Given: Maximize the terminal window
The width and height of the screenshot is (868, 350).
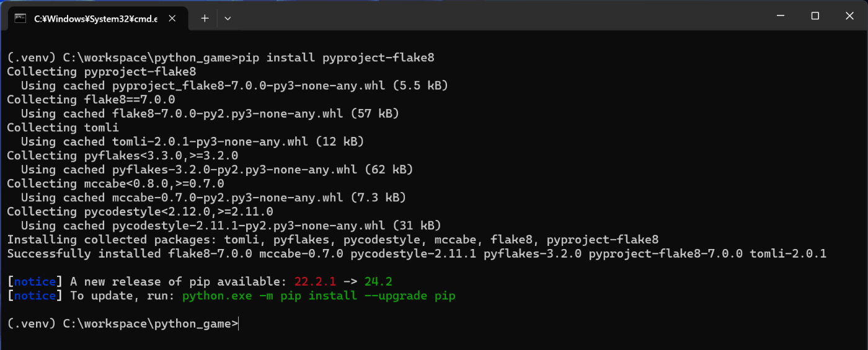Looking at the screenshot, I should 815,16.
